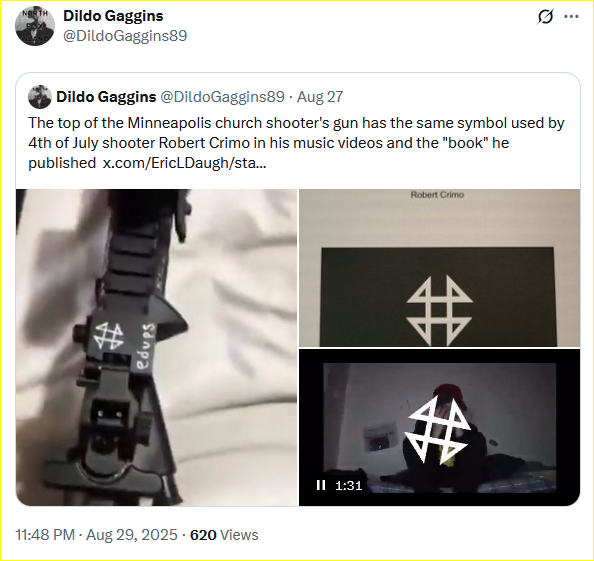Open quoted tweet via its text body
Screen dimensions: 594x561
tap(296, 143)
